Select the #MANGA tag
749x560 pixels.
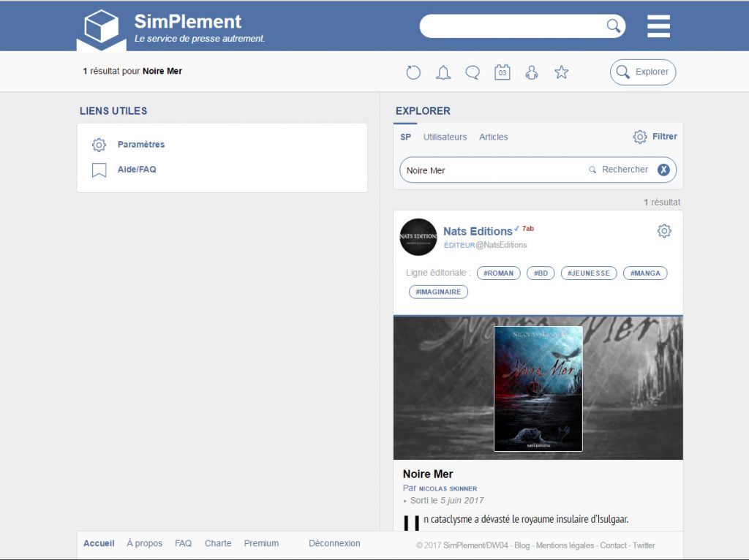tap(645, 273)
